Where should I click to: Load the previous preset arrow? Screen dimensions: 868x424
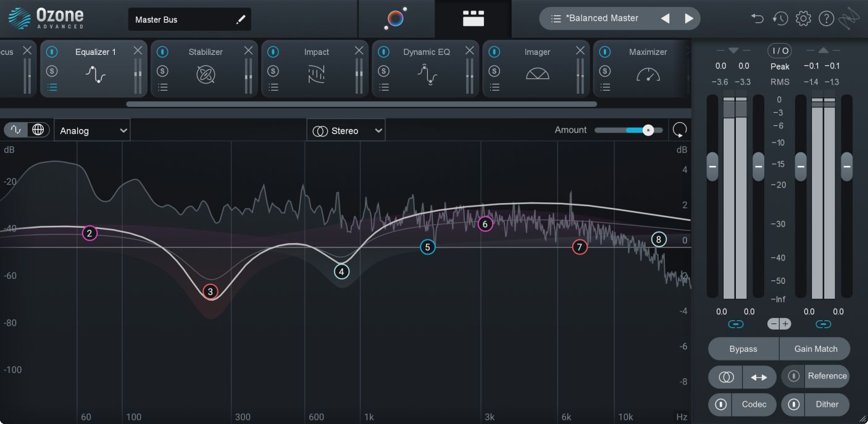(x=665, y=19)
